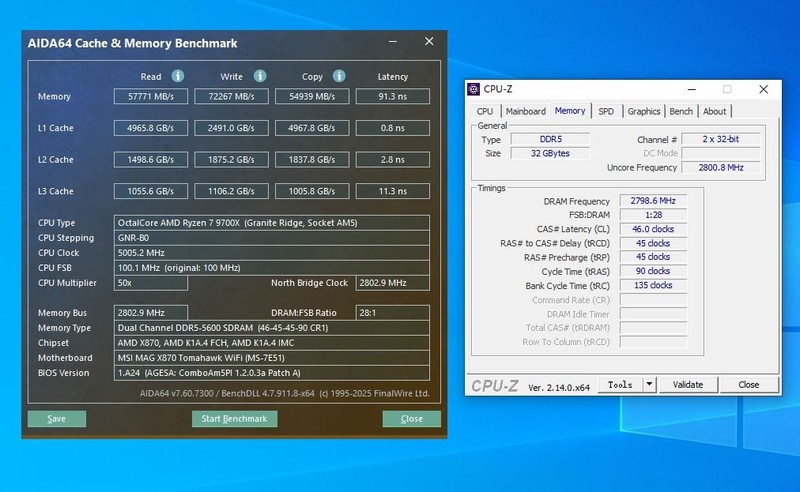Open the About tab in CPU-Z
This screenshot has width=800, height=492.
coord(714,111)
